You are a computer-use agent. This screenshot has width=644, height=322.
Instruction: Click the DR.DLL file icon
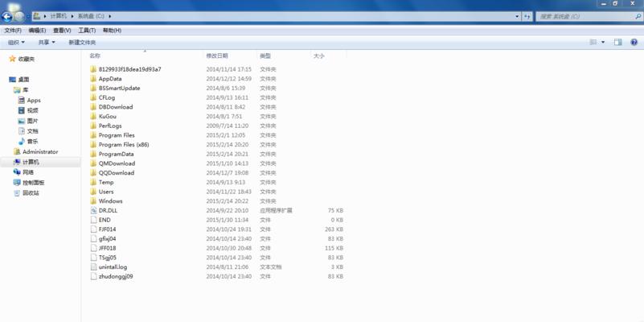[93, 211]
